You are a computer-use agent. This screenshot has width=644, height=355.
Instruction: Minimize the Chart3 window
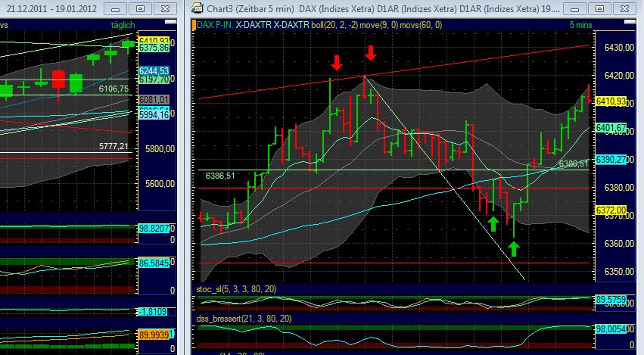pyautogui.click(x=575, y=8)
